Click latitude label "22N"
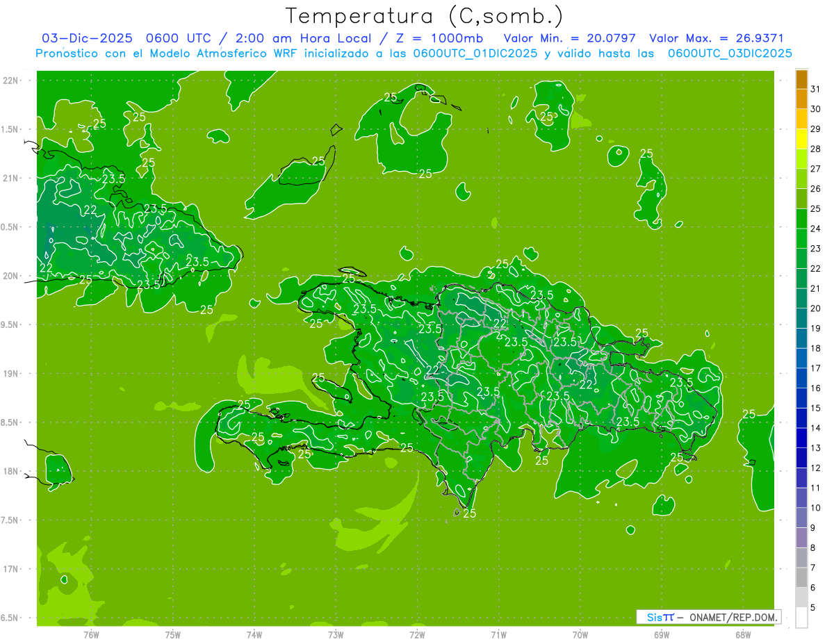 (11, 81)
